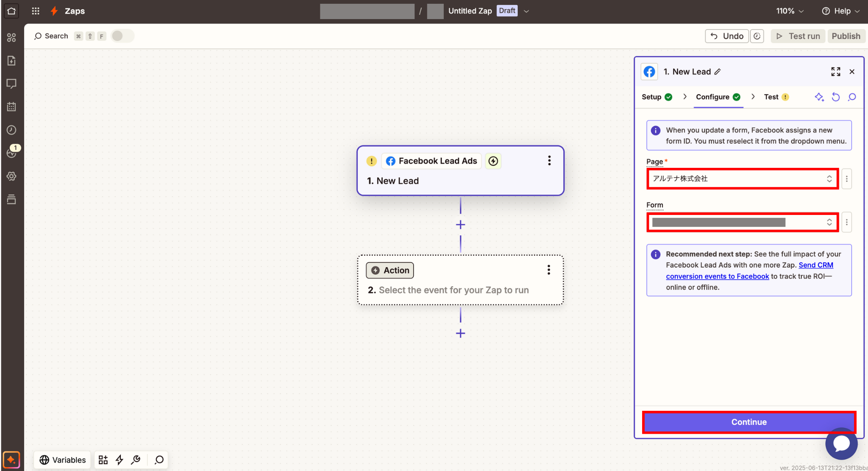Open the Help menu

coord(841,11)
